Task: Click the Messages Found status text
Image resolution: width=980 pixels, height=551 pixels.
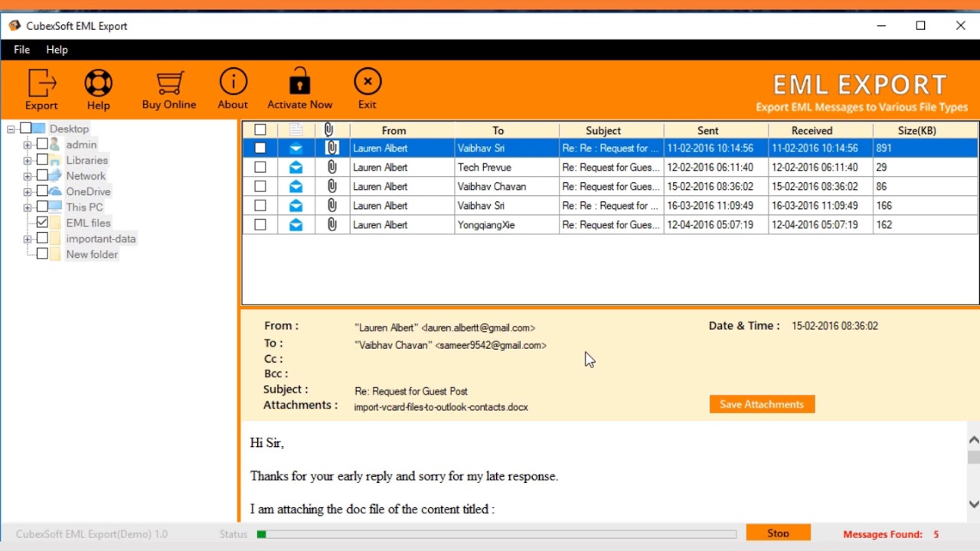Action: 891,534
